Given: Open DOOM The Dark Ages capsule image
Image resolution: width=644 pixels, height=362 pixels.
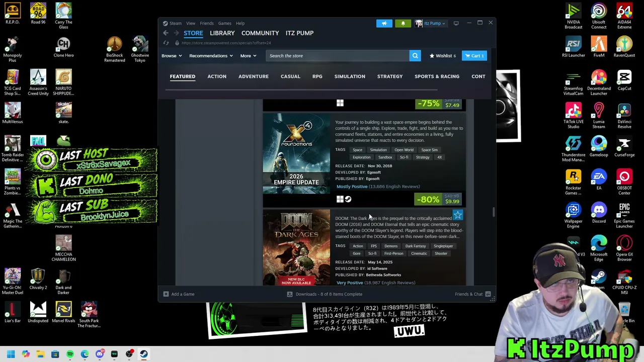Looking at the screenshot, I should tap(296, 248).
